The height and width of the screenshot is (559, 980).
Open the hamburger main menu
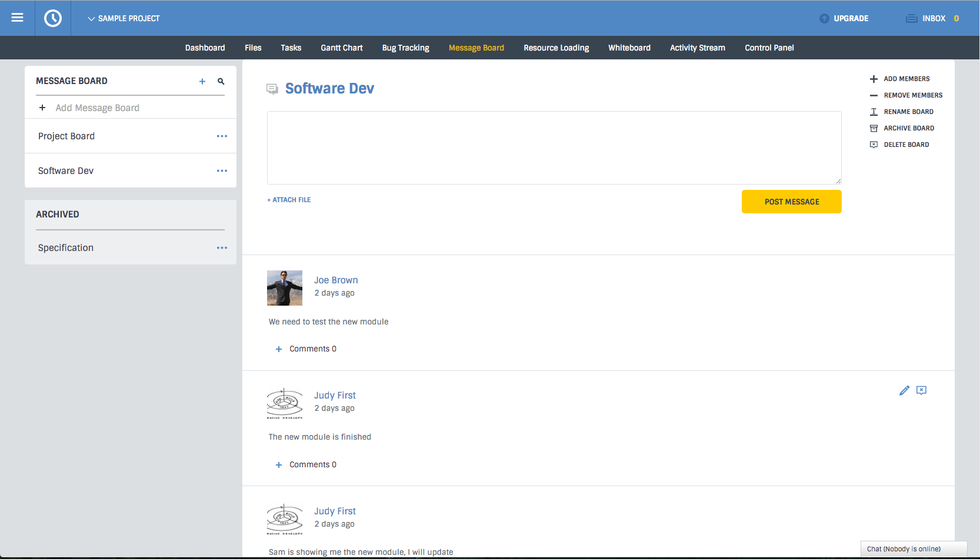(18, 18)
